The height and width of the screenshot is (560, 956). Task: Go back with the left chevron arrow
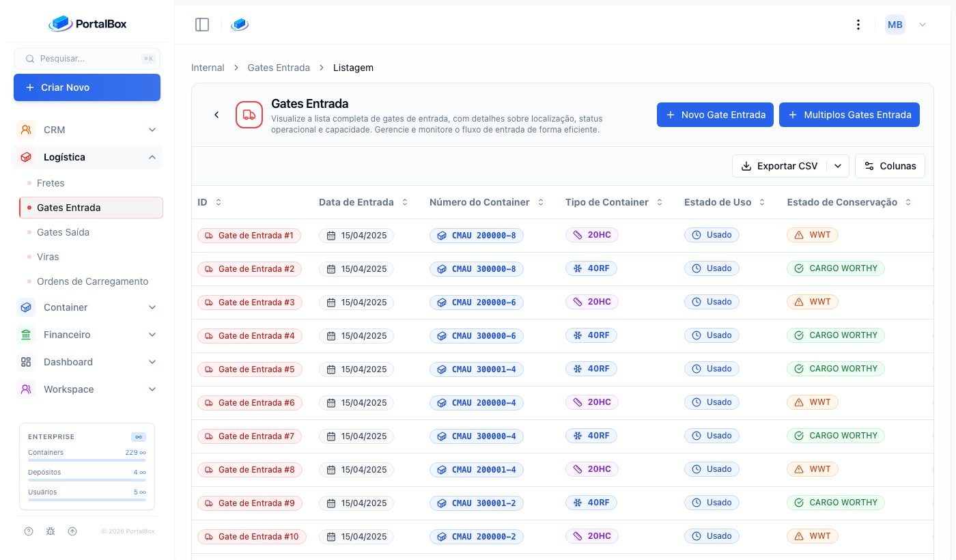tap(216, 115)
